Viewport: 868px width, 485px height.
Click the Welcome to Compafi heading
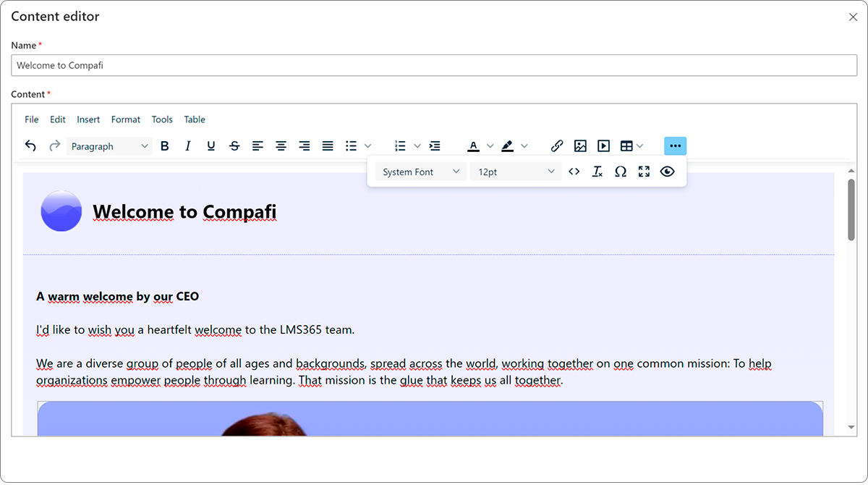(x=184, y=212)
